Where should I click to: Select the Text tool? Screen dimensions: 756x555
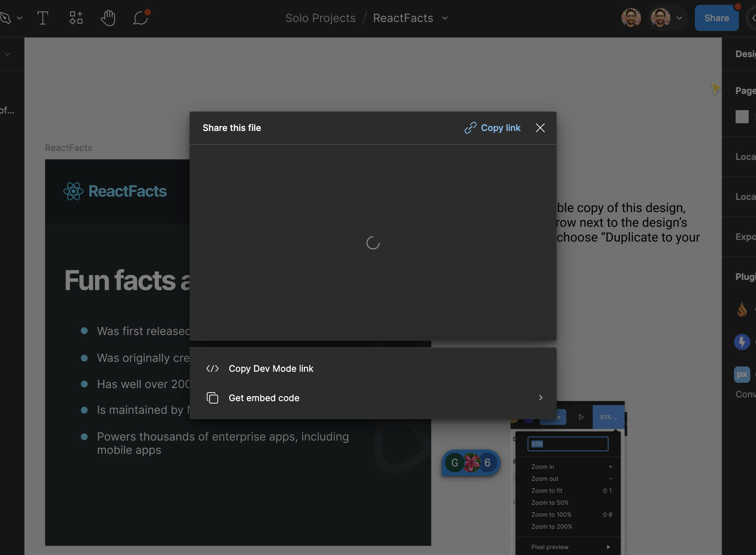coord(43,18)
